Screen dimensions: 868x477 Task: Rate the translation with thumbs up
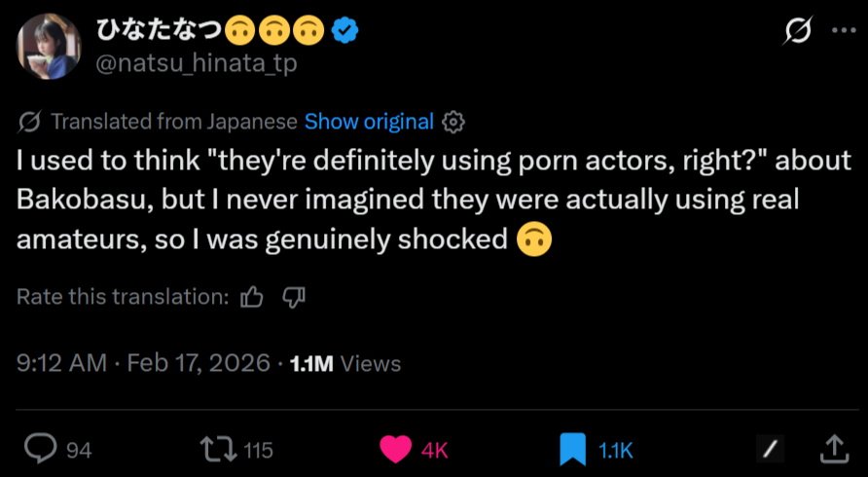tap(251, 297)
